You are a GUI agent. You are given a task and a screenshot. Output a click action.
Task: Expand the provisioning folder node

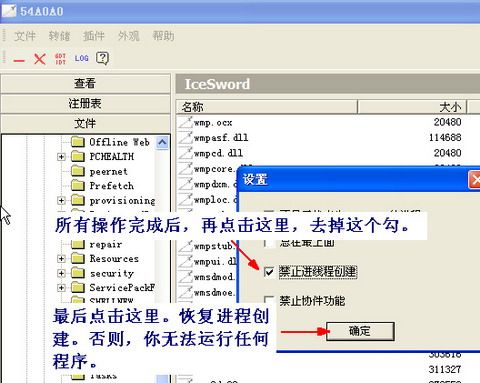point(61,200)
